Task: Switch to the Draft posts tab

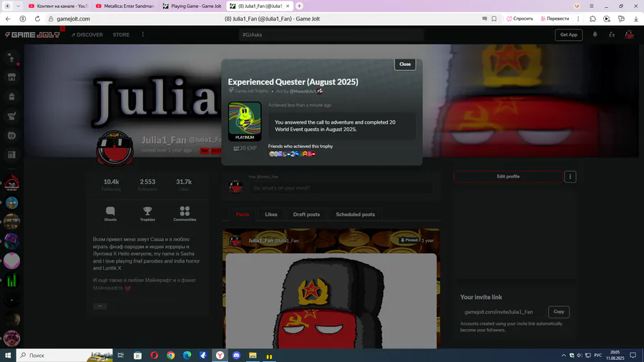Action: (306, 214)
